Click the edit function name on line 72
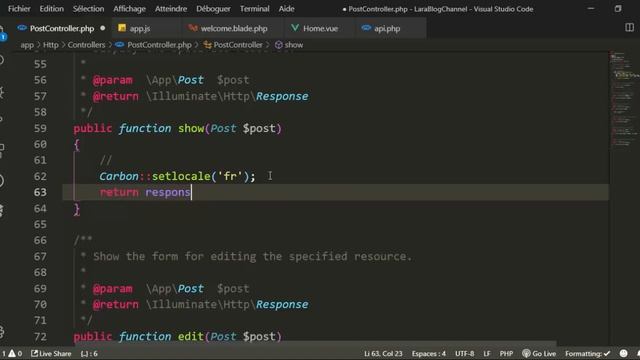Image resolution: width=640 pixels, height=360 pixels. (x=191, y=336)
